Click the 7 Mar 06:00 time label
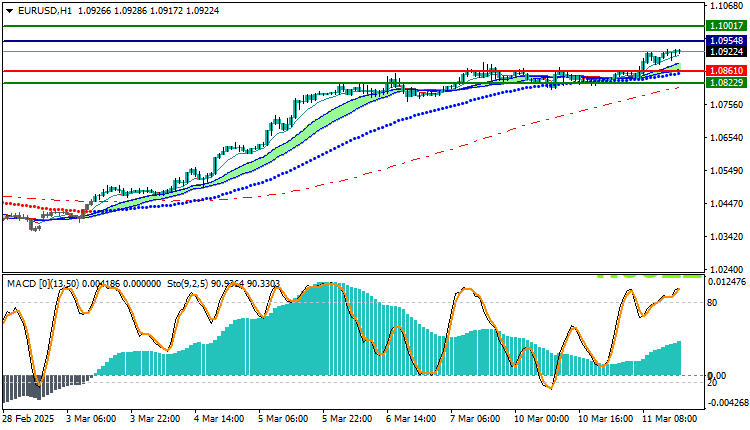 point(474,419)
